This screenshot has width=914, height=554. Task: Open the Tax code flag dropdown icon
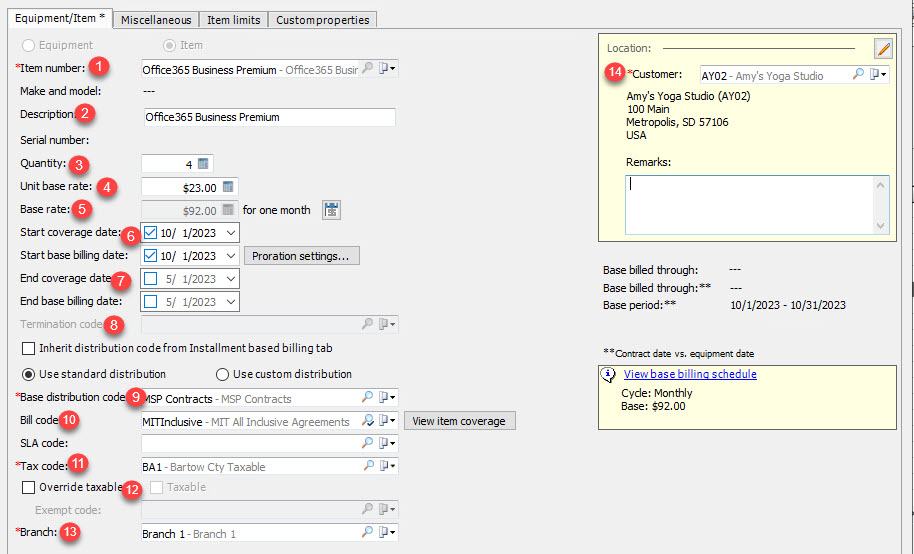coord(386,465)
